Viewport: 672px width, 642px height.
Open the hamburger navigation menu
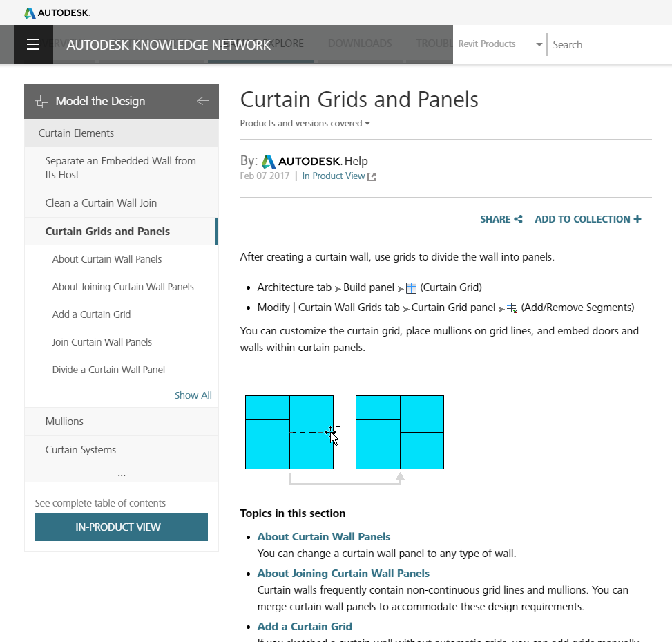click(x=33, y=45)
